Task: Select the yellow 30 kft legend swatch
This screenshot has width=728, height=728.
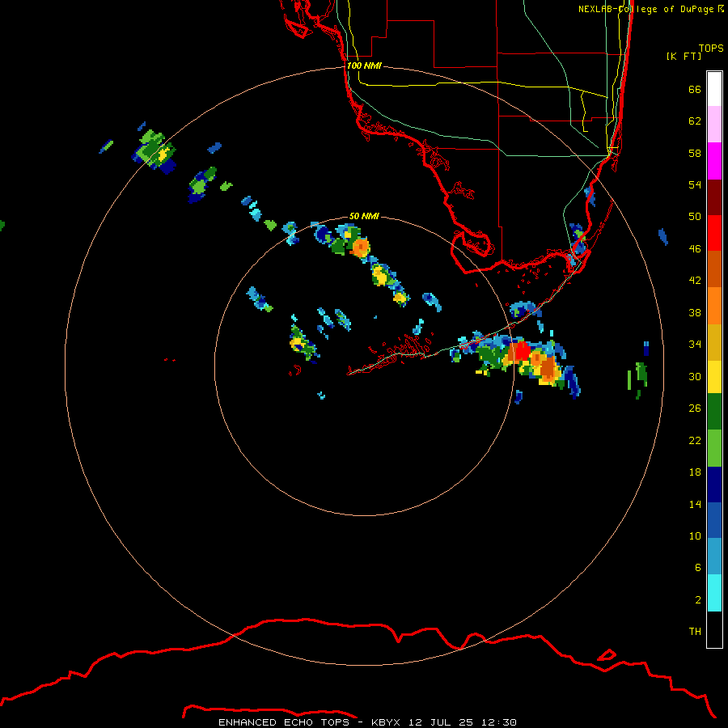Action: pos(714,377)
